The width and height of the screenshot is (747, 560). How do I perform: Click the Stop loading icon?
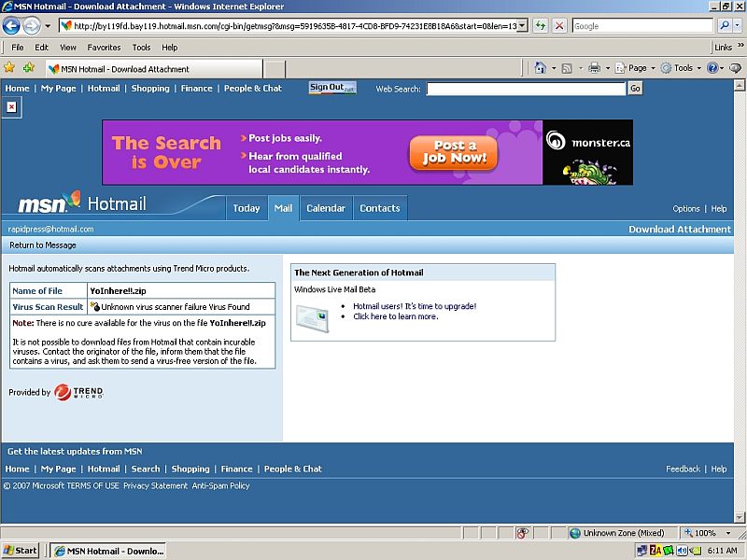pyautogui.click(x=559, y=26)
